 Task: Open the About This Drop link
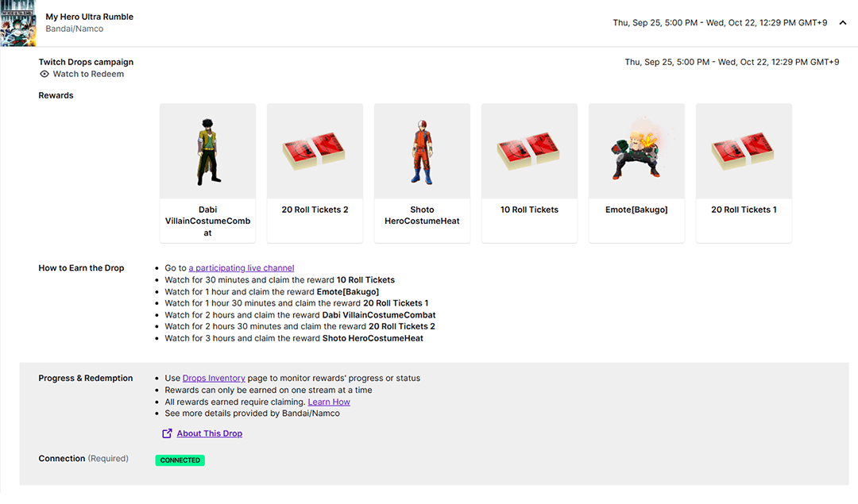210,433
